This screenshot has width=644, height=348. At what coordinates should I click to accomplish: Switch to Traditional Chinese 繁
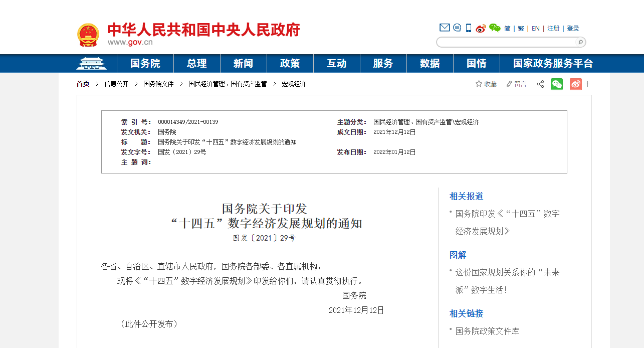521,29
